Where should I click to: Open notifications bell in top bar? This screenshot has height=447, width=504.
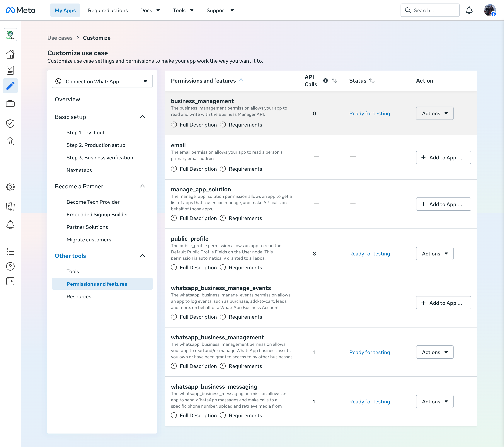click(x=469, y=10)
